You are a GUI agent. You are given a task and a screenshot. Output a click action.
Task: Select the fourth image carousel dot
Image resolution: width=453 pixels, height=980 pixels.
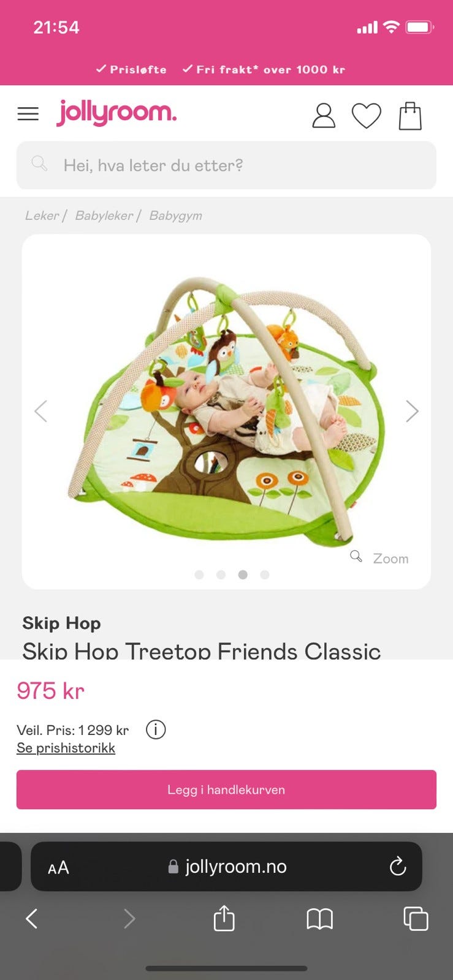click(265, 575)
